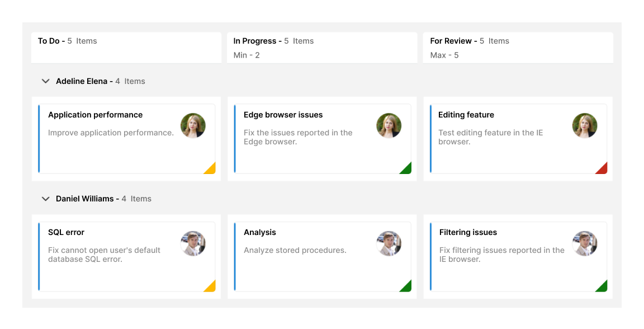Click the green priority corner on Analysis card
Image resolution: width=644 pixels, height=329 pixels.
407,286
